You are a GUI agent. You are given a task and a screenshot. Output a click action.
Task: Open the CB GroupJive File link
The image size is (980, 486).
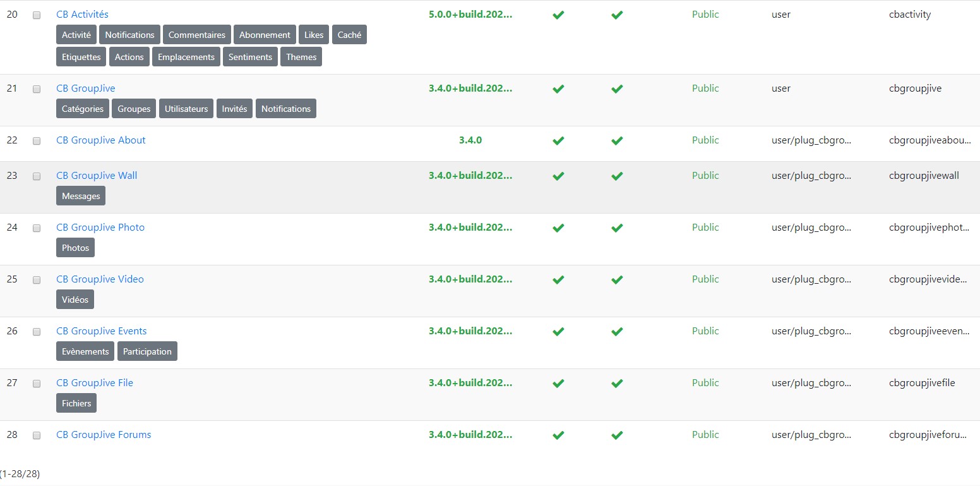(x=95, y=382)
